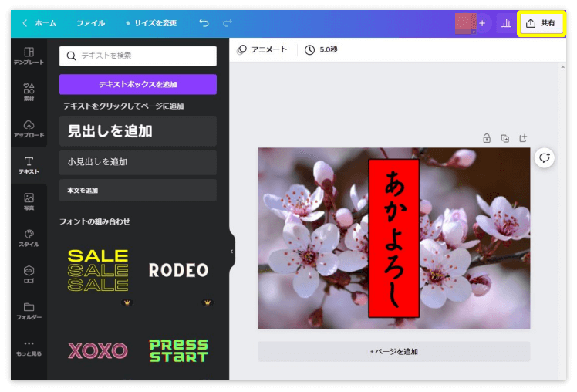Click the フォントの組み合わせ heading text
The width and height of the screenshot is (577, 392).
pyautogui.click(x=95, y=221)
